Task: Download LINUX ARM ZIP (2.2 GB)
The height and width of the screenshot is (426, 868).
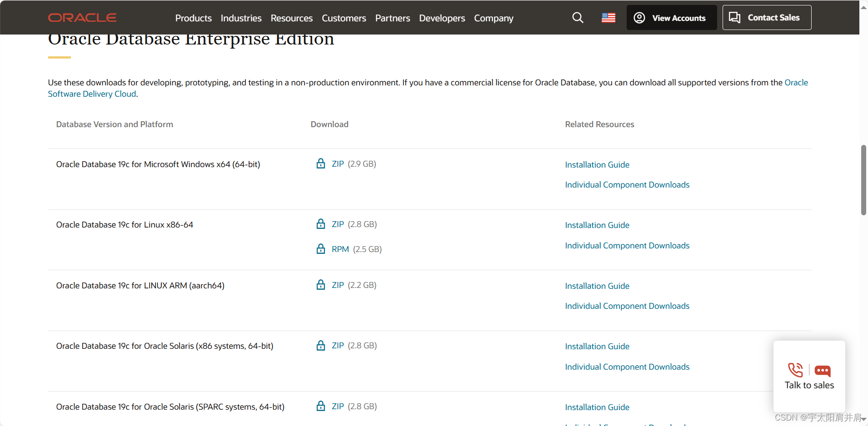Action: click(338, 285)
